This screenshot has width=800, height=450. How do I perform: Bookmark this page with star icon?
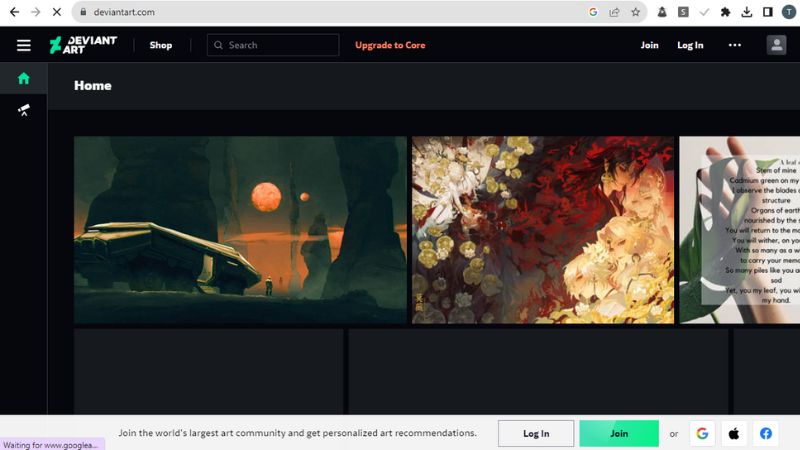[635, 12]
